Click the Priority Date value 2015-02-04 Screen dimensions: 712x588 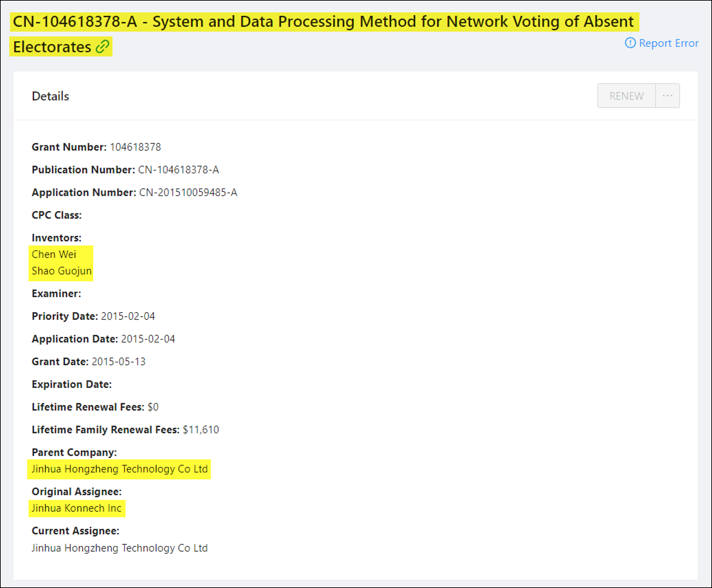[128, 316]
